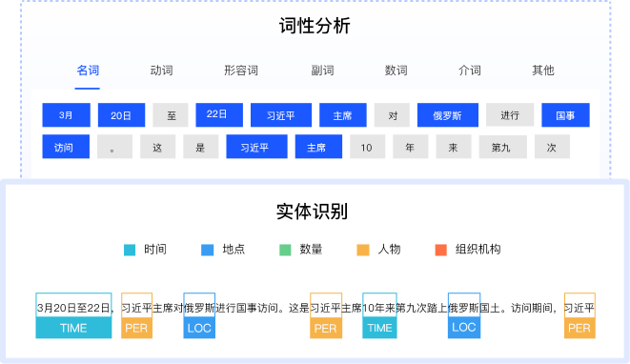The height and width of the screenshot is (364, 630).
Task: Switch to the 动词 tab
Action: tap(161, 71)
